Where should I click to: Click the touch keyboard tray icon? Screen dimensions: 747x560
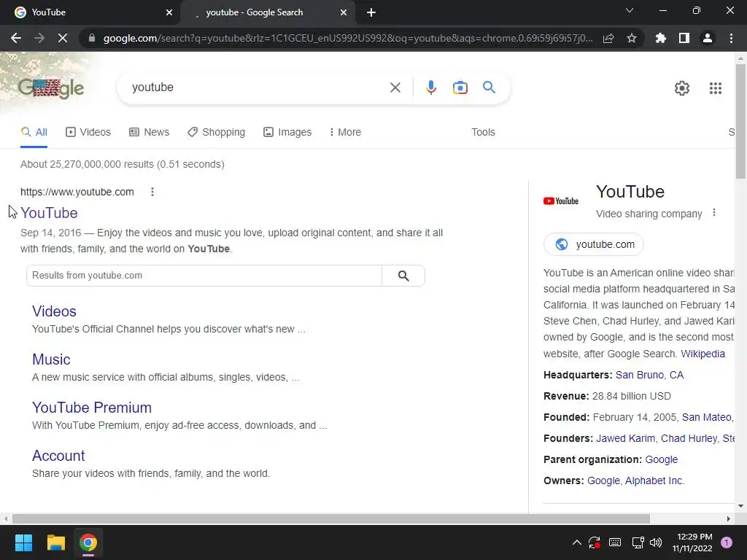coord(614,542)
